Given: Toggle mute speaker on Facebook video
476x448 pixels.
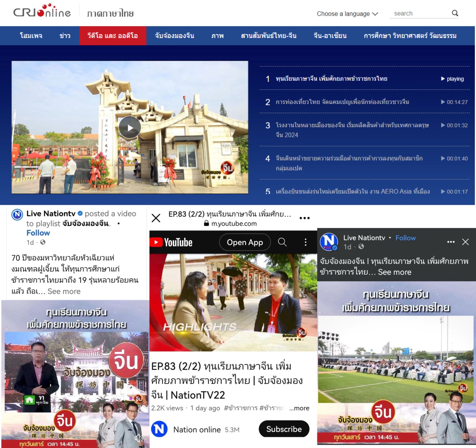Looking at the screenshot, I should point(139,438).
